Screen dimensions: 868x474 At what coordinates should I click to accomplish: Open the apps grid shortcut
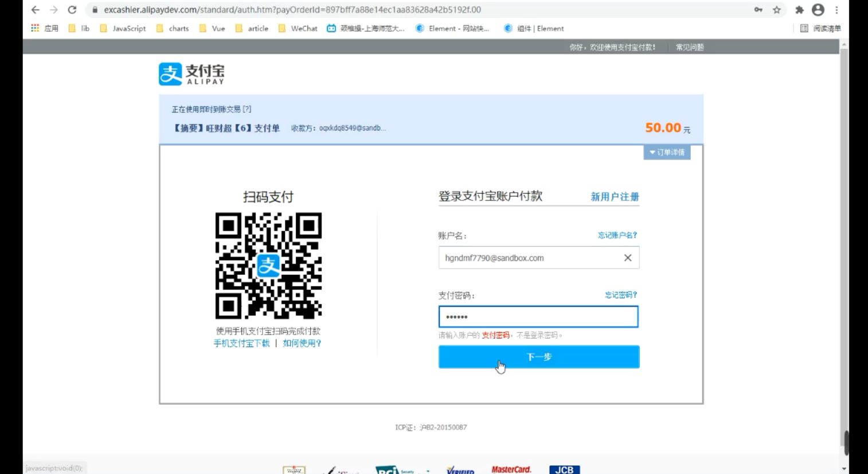[x=45, y=28]
